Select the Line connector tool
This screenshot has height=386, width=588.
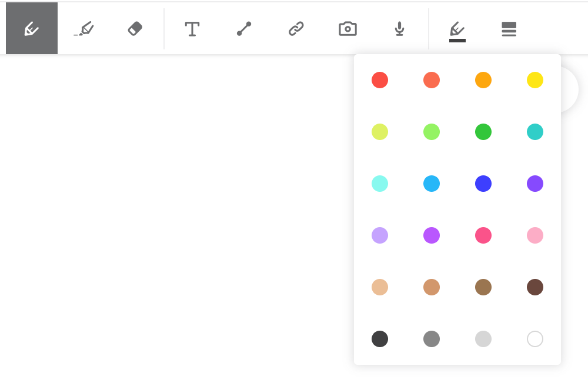click(x=244, y=28)
